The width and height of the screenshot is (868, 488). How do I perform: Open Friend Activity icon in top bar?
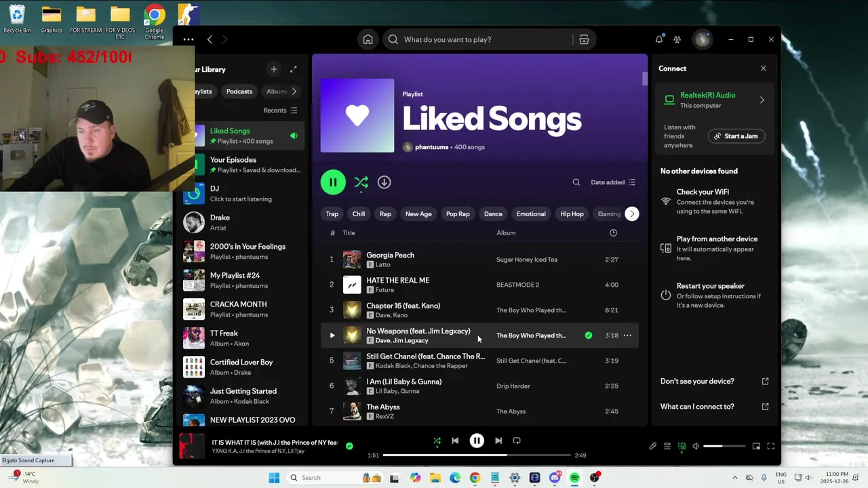click(x=677, y=39)
